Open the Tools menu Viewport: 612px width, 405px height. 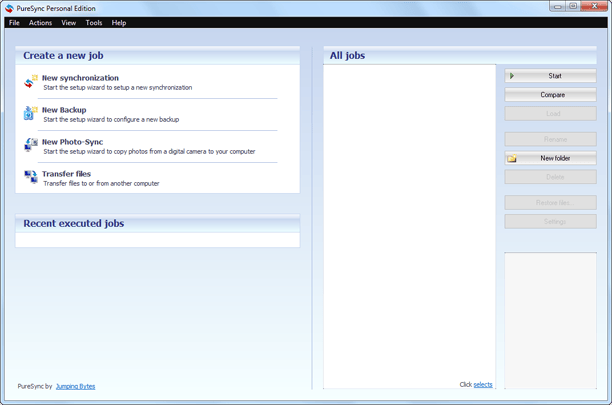[x=94, y=23]
